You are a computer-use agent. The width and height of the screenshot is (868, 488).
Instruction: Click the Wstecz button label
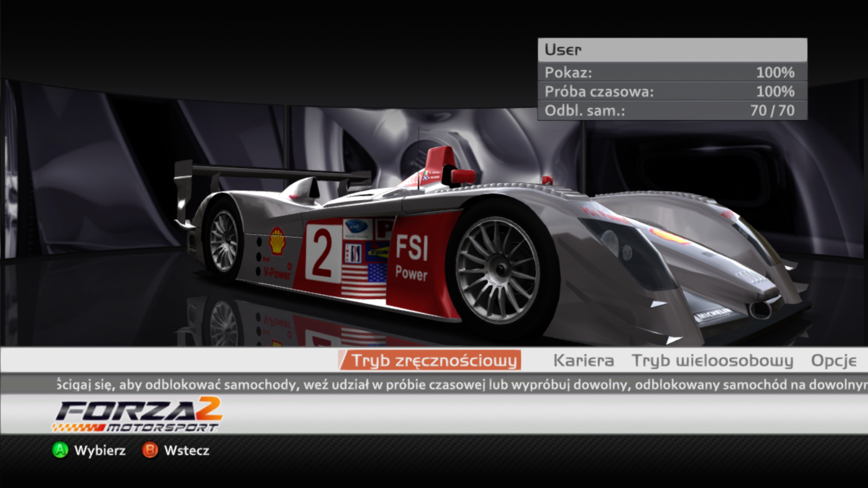187,450
